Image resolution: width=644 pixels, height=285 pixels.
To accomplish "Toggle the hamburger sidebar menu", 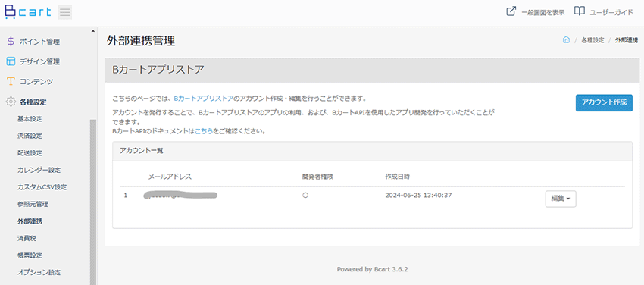I will (65, 12).
